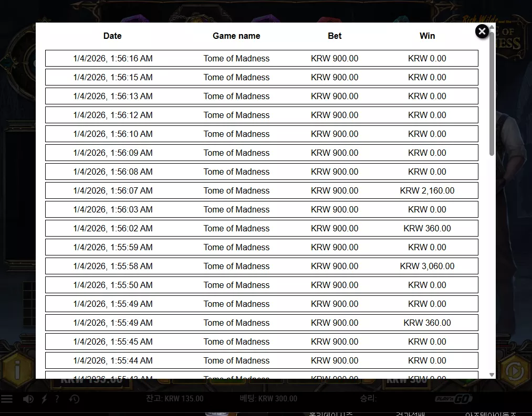Click Tome of Madness in the 1:56:16 row
This screenshot has width=532, height=416.
(x=236, y=58)
